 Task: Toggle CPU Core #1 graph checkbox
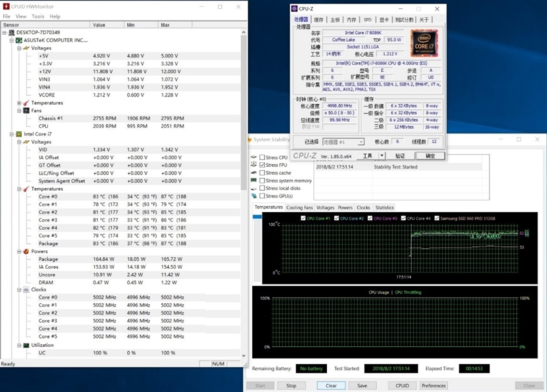tap(303, 218)
